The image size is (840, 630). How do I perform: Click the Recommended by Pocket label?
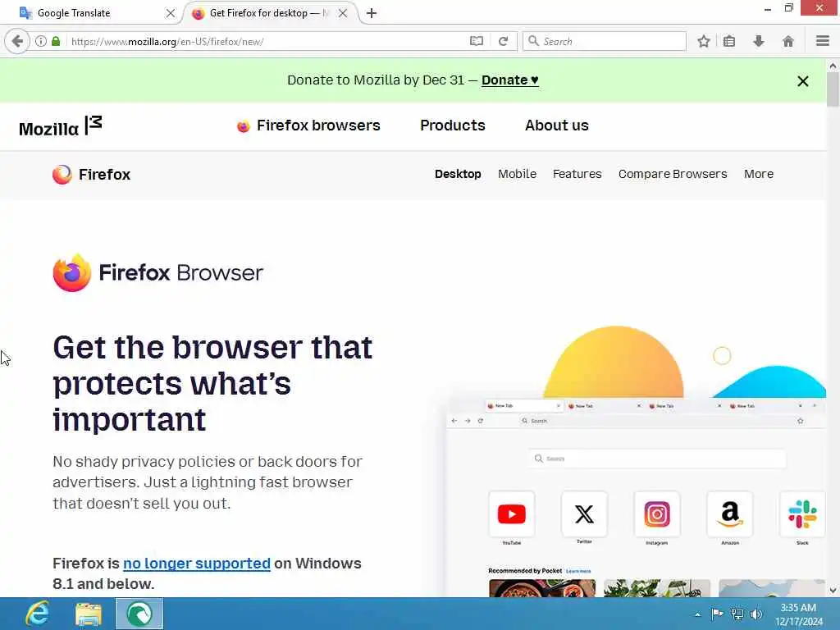[525, 571]
